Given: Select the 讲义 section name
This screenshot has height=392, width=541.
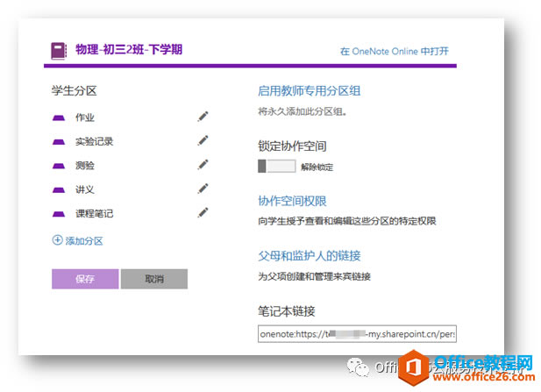Looking at the screenshot, I should 85,189.
